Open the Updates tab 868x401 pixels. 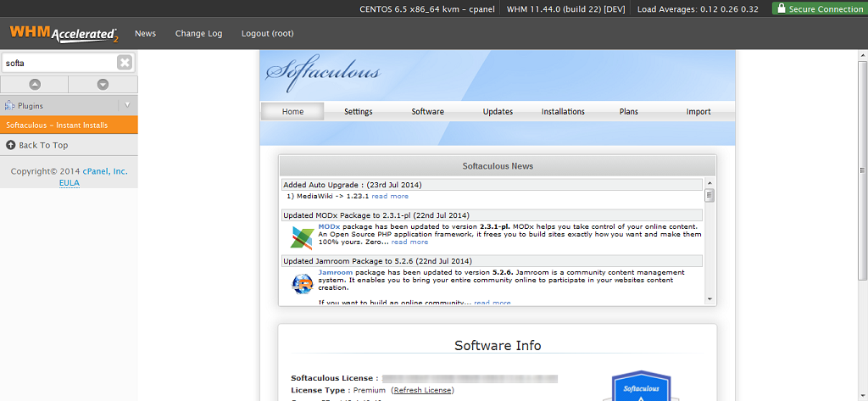coord(498,112)
